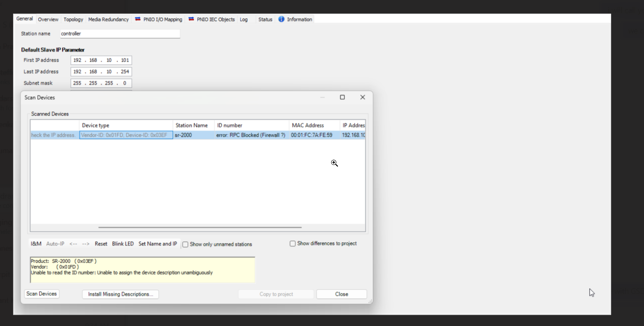Click Blink LED for selected device
Image resolution: width=644 pixels, height=326 pixels.
[123, 244]
